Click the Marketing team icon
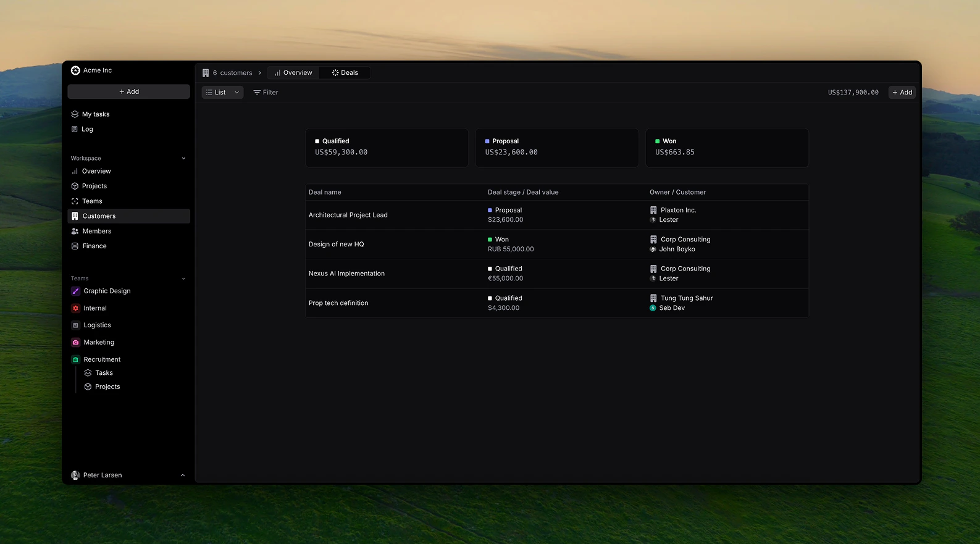 pyautogui.click(x=75, y=342)
